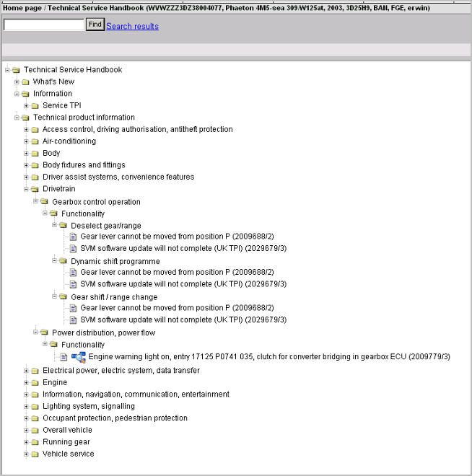Expand the Air-conditioning node
Screen dimensions: 472x476
pyautogui.click(x=27, y=141)
